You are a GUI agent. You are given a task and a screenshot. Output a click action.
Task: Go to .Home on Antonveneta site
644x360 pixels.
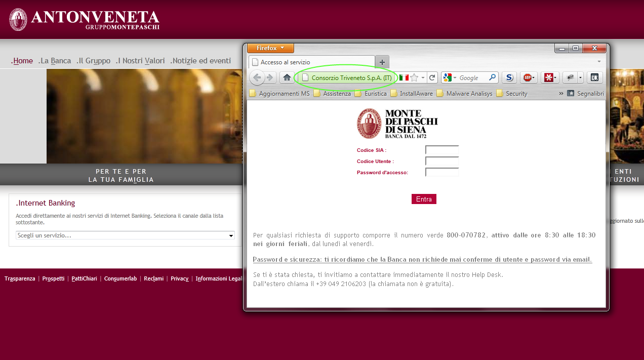(x=22, y=61)
